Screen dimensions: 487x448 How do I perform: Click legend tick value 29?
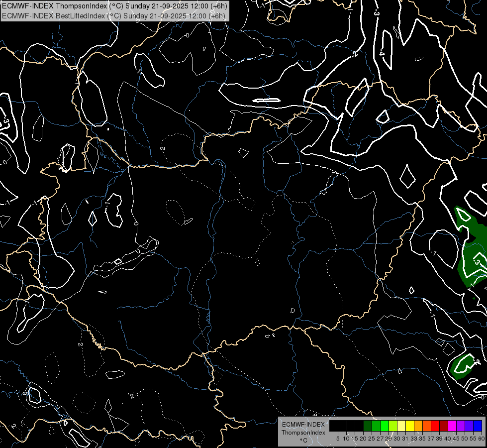[x=389, y=439]
